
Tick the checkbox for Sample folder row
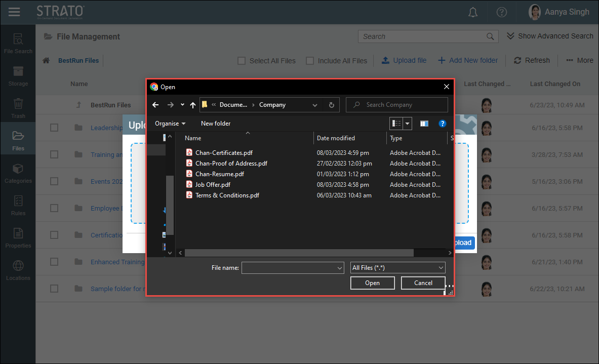(x=54, y=289)
